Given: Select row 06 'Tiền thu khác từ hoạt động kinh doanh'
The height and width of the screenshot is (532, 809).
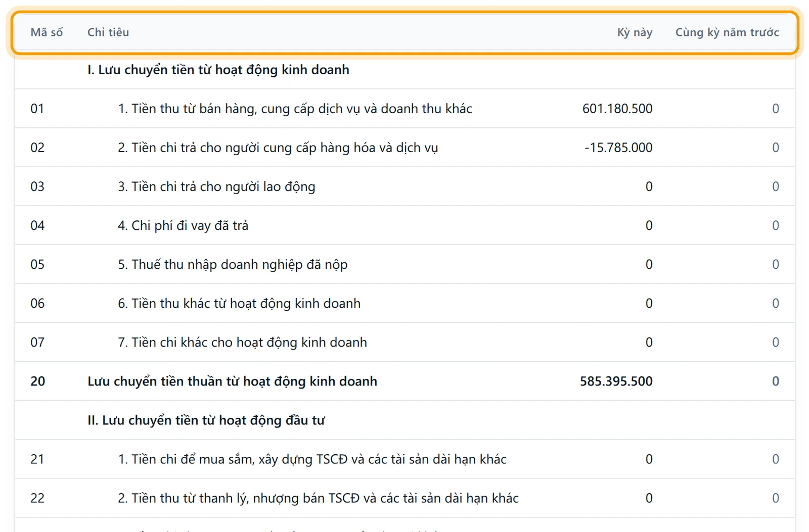Looking at the screenshot, I should [404, 303].
